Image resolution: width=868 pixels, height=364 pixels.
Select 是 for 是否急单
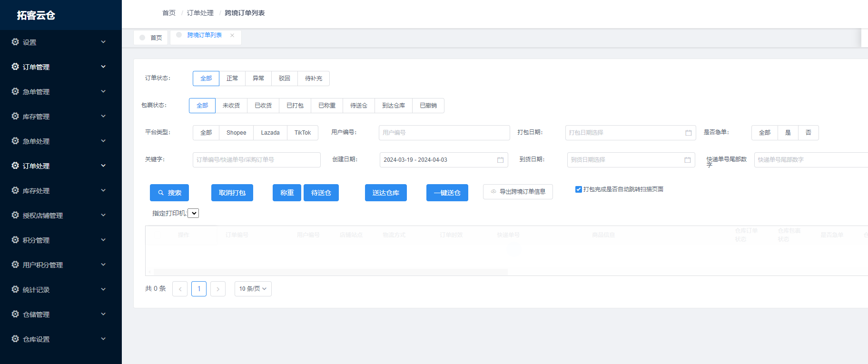(788, 133)
